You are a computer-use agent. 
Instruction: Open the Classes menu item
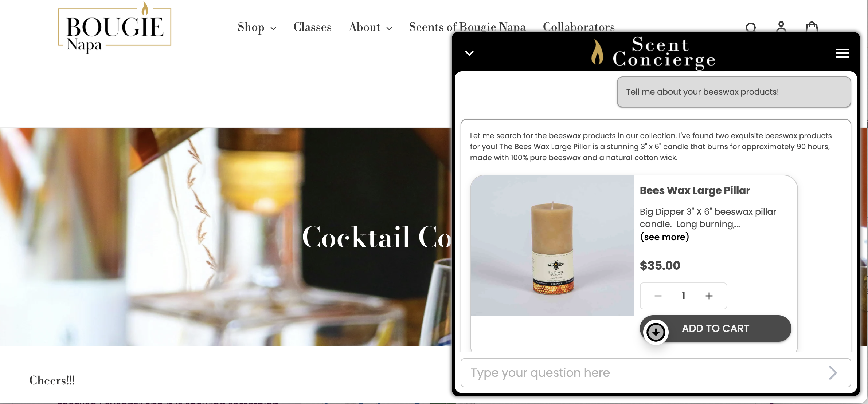point(312,27)
